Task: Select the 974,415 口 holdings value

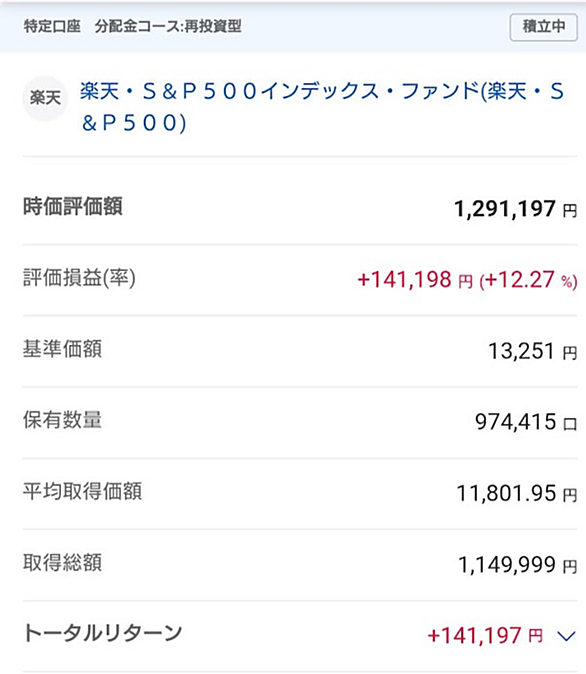Action: pyautogui.click(x=526, y=423)
